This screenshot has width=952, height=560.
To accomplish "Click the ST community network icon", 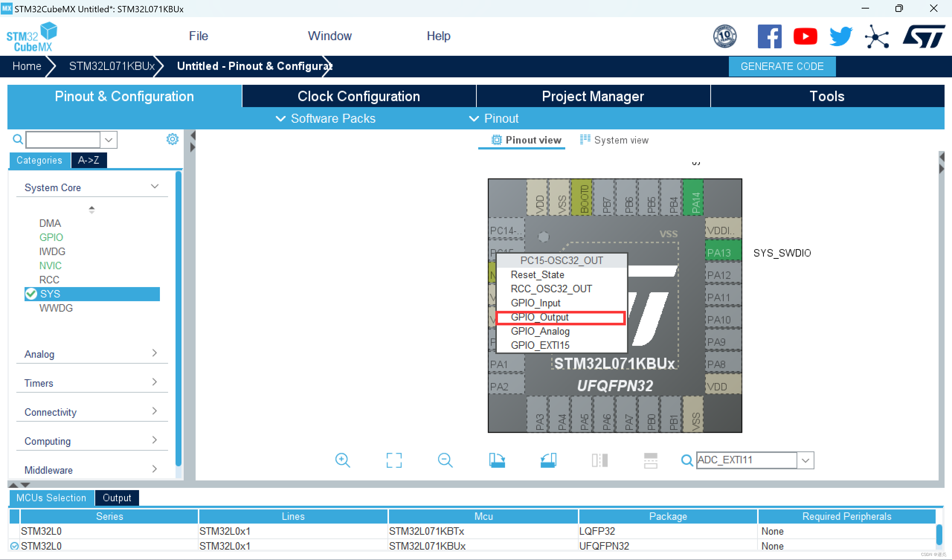I will 877,37.
